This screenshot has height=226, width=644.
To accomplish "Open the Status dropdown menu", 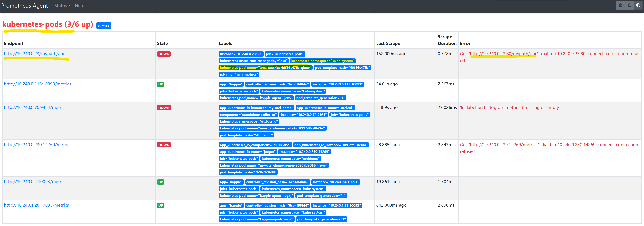I will 62,6.
